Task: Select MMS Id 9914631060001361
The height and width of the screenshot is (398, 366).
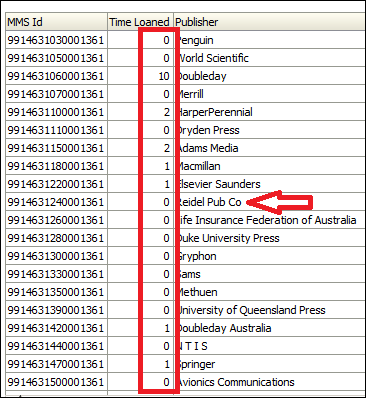Action: tap(56, 76)
